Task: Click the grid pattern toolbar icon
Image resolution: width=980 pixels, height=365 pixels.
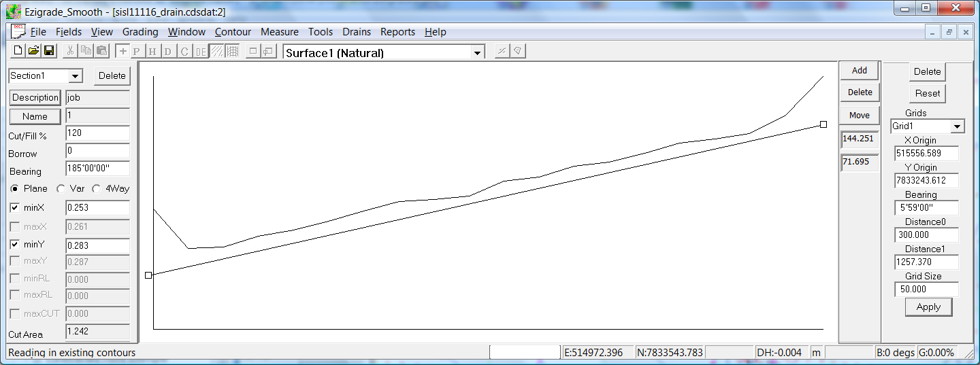Action: click(x=233, y=52)
